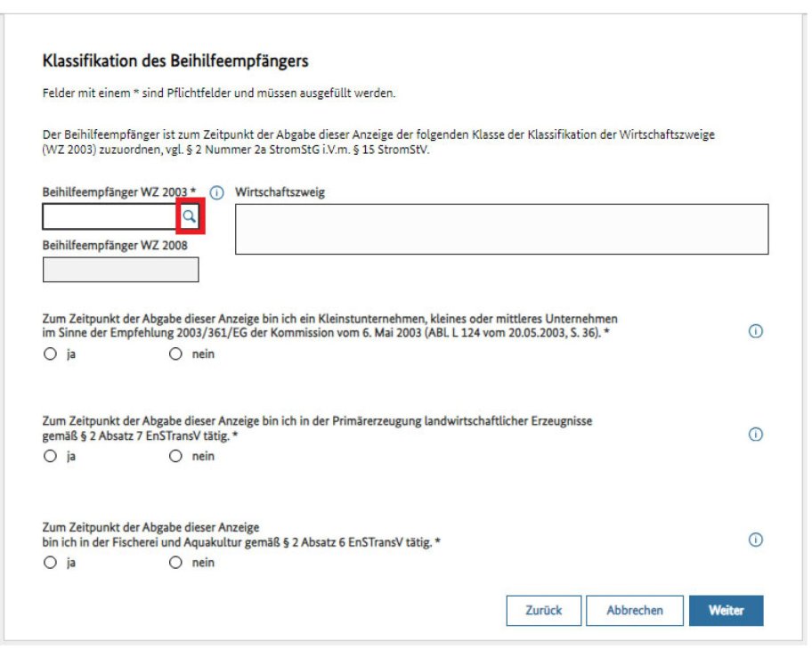Open the WZ 2003 search magnifier

pyautogui.click(x=189, y=216)
